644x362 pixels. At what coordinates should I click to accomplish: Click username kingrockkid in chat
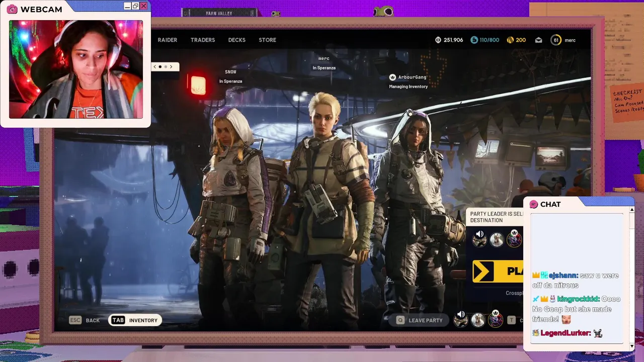pos(579,299)
